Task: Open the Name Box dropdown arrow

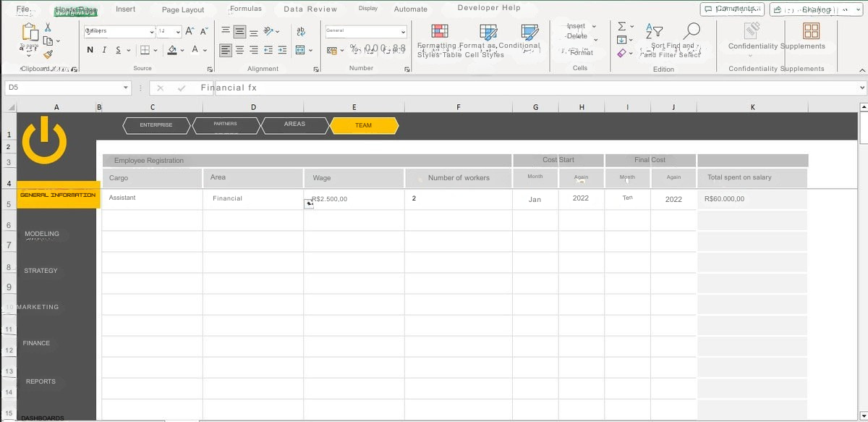Action: [126, 88]
